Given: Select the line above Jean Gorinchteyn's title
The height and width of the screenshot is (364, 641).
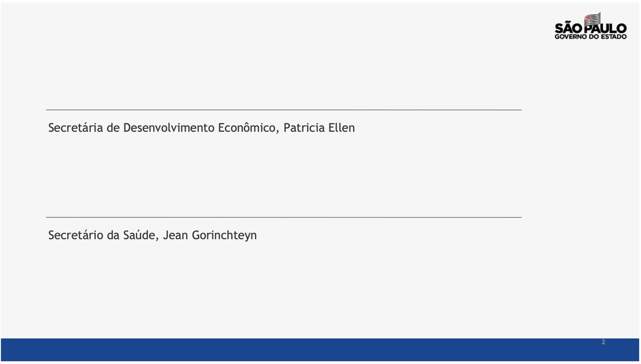Looking at the screenshot, I should 283,217.
